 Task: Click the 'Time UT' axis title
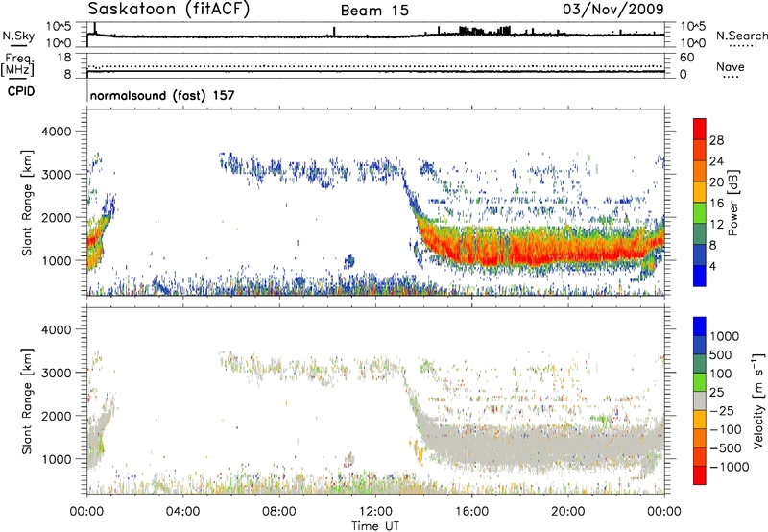(375, 526)
